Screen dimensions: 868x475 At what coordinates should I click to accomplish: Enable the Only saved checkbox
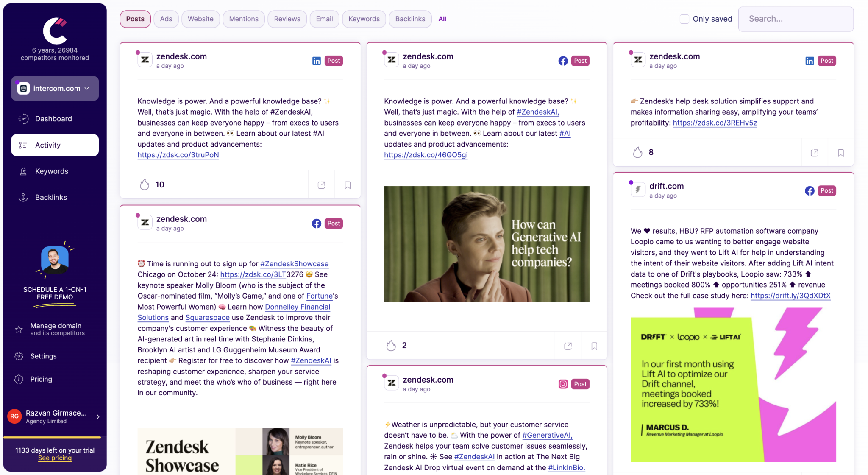(684, 19)
